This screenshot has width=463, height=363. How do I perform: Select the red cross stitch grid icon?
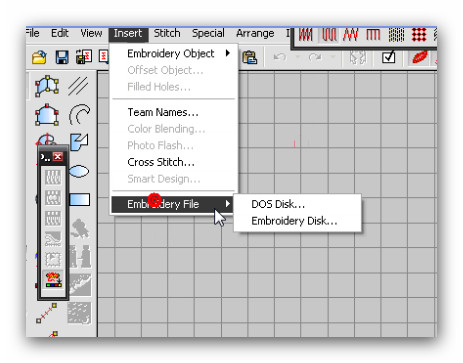419,35
